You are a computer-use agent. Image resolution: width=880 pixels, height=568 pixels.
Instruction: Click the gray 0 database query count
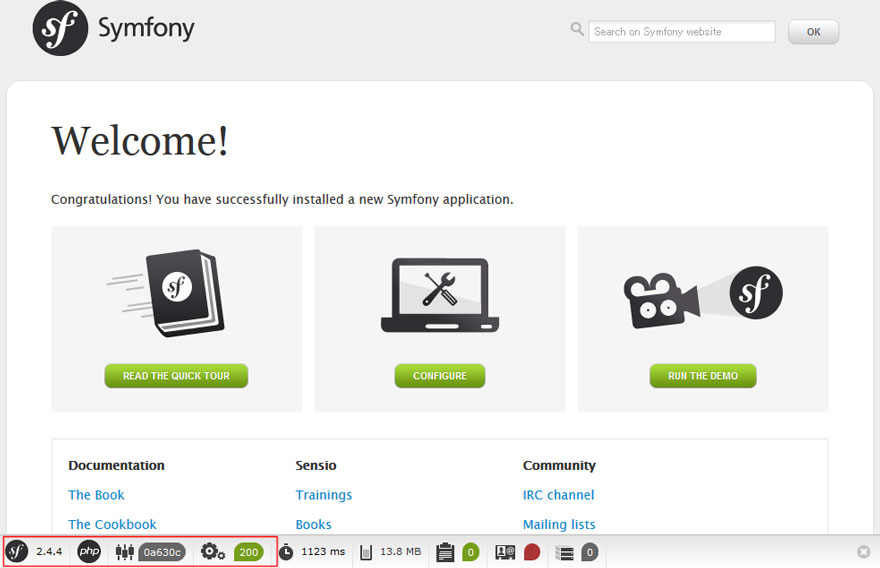pos(589,552)
